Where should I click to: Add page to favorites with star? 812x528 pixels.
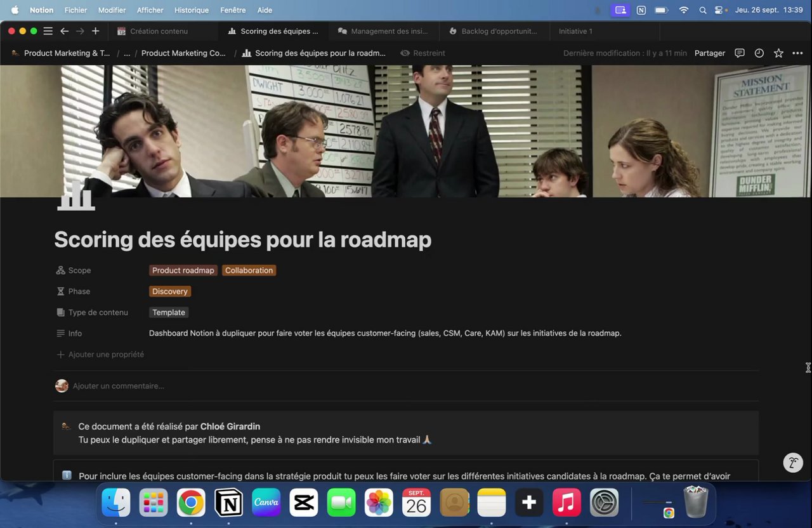pyautogui.click(x=778, y=53)
